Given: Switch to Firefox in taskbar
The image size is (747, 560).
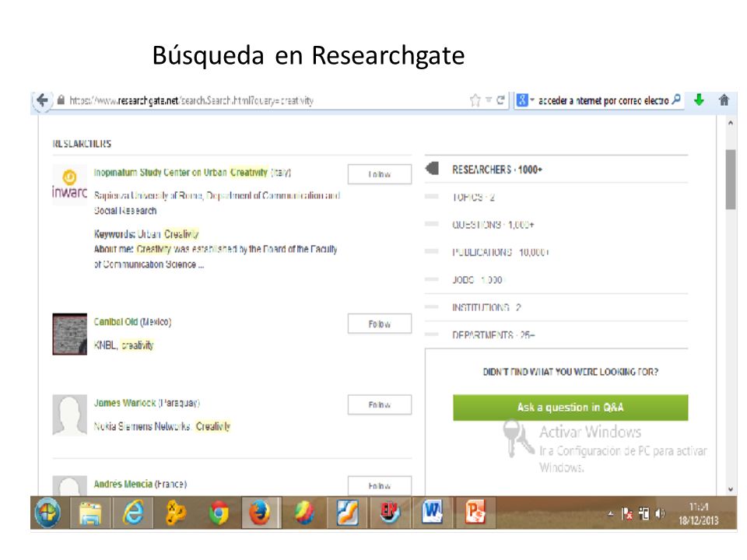Looking at the screenshot, I should (x=260, y=513).
